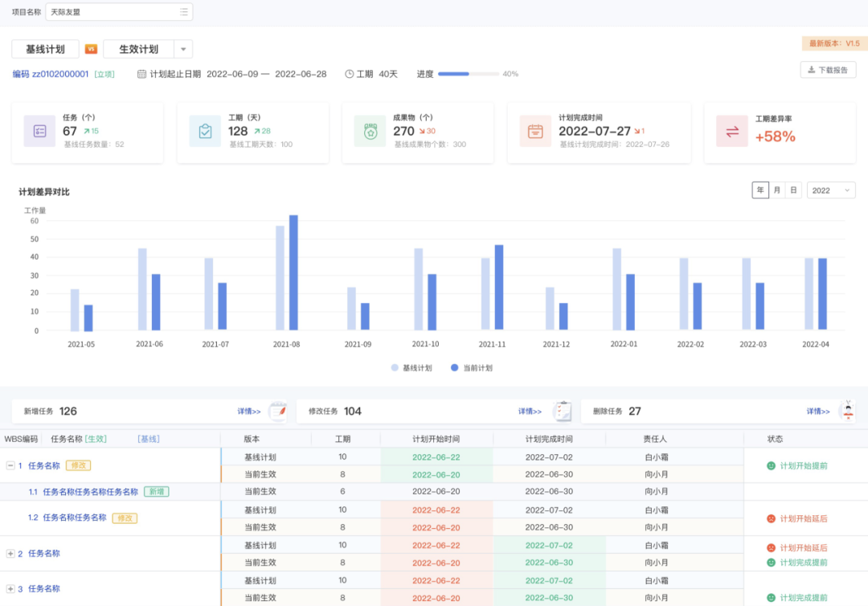Click the 项目名称 input field

(x=119, y=11)
